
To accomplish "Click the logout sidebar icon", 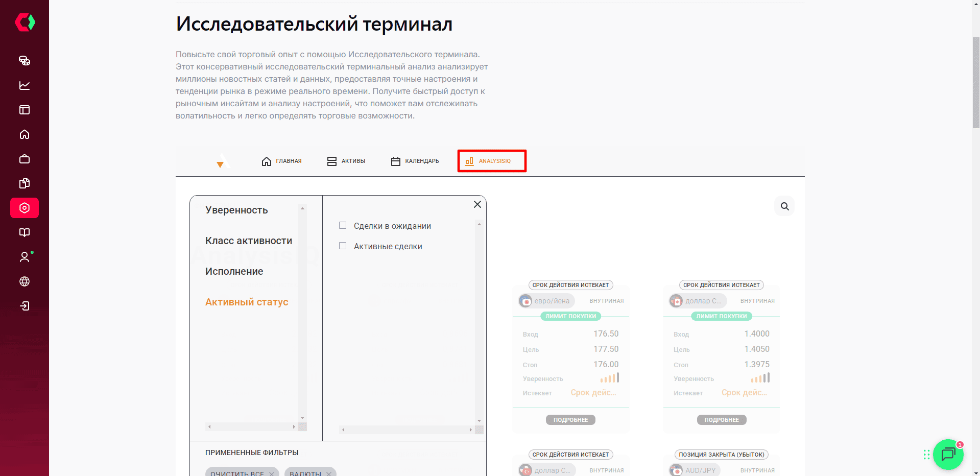I will point(25,306).
